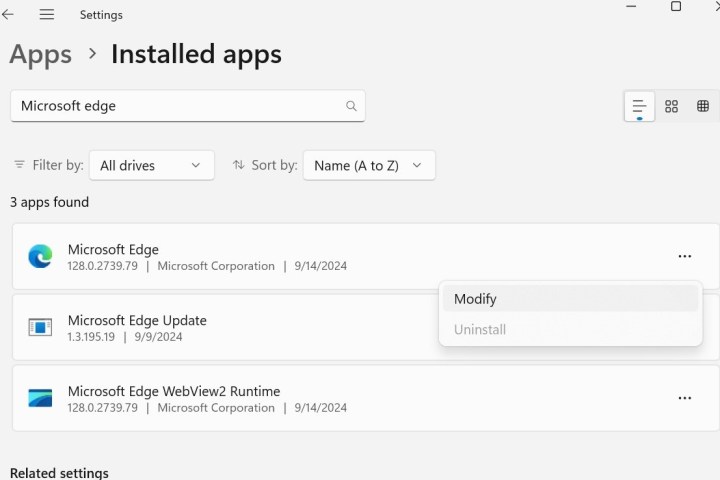Screen dimensions: 720x480
Task: Click the Microsoft Edge app icon
Action: coord(40,257)
